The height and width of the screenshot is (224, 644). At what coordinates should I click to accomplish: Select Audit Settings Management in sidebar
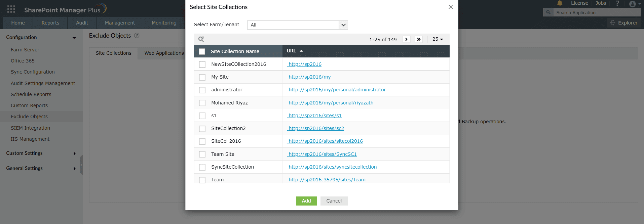tap(43, 83)
